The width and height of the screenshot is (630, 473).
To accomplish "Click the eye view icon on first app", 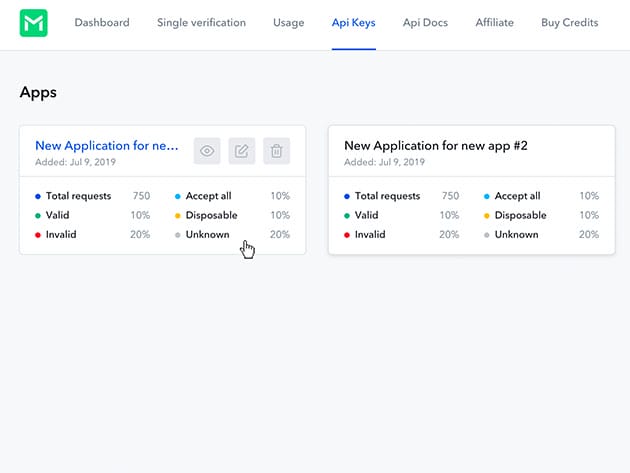I will (x=207, y=151).
